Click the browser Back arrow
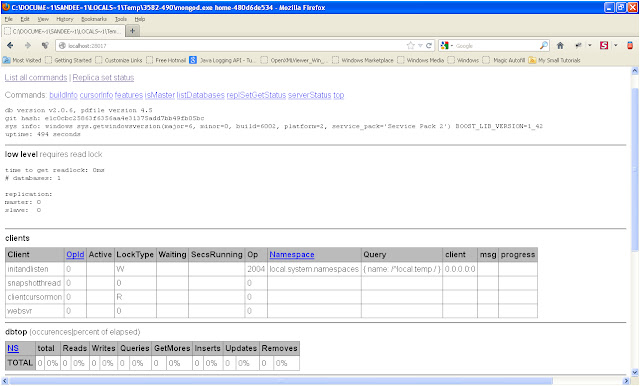640x386 pixels. (x=10, y=45)
